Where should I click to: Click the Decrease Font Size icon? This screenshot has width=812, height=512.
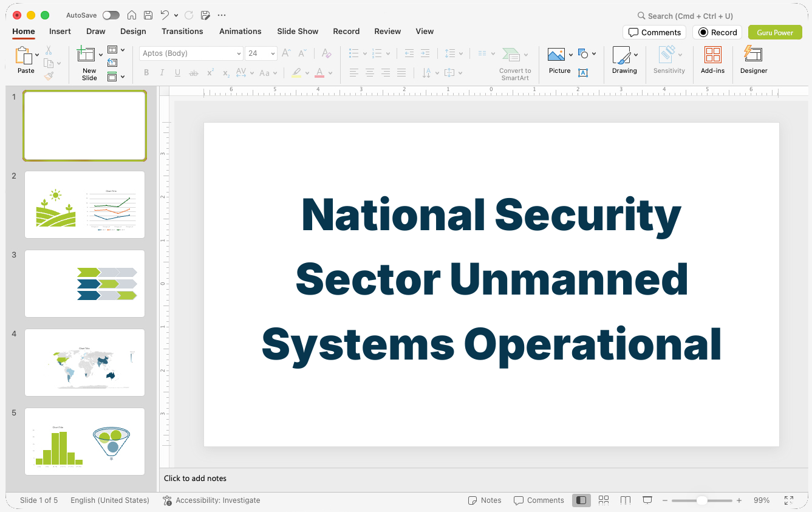(x=302, y=53)
